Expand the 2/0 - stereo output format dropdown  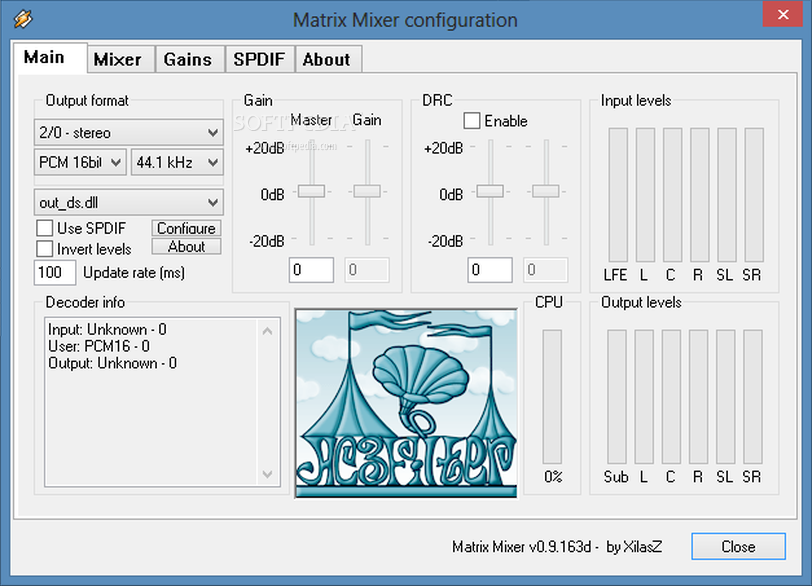click(129, 133)
